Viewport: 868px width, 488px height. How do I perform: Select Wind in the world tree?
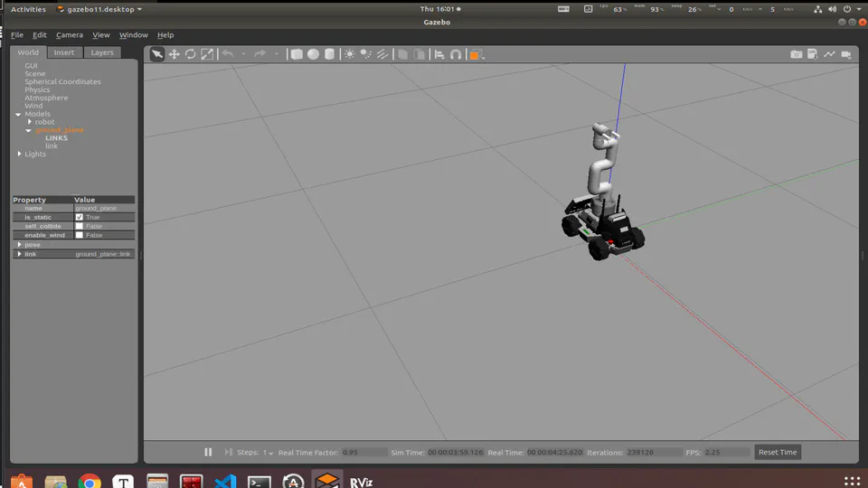33,106
